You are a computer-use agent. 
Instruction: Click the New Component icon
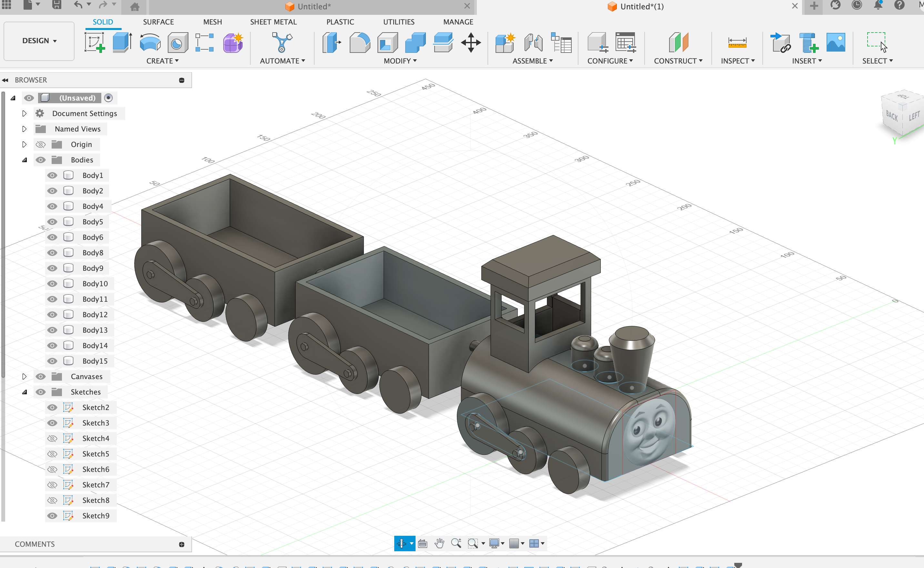click(x=505, y=42)
